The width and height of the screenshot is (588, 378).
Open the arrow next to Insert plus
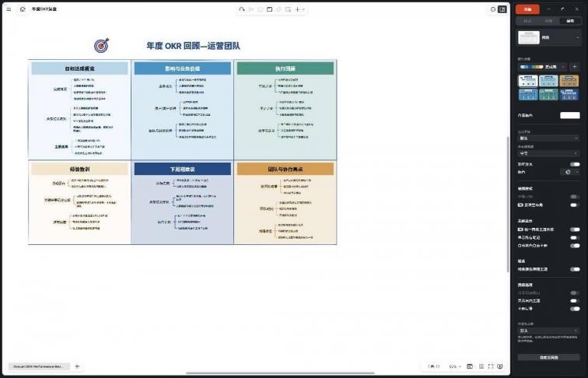(303, 10)
